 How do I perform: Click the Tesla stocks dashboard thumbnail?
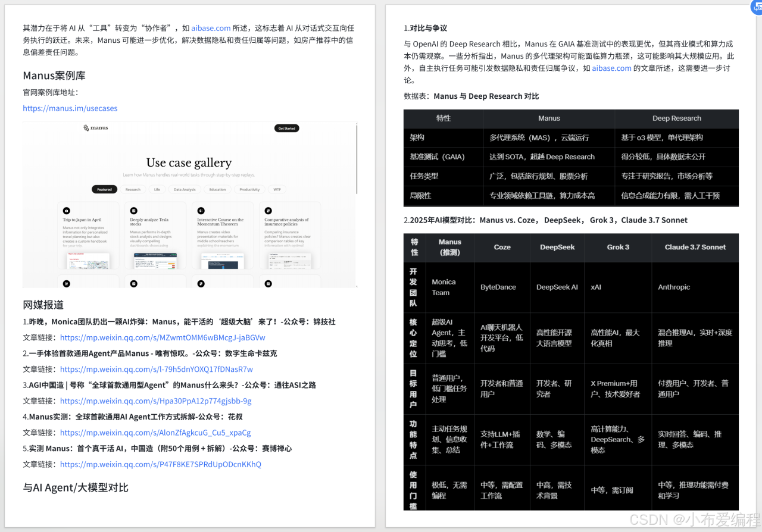(155, 261)
